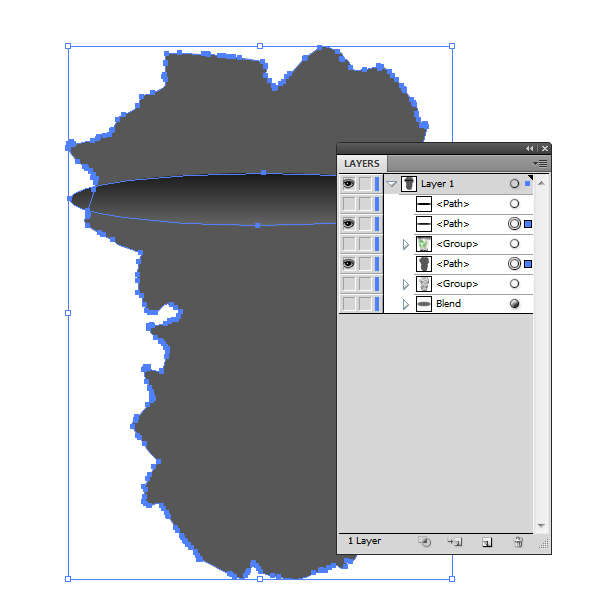Hide Layer 1 using its eye icon

tap(349, 184)
